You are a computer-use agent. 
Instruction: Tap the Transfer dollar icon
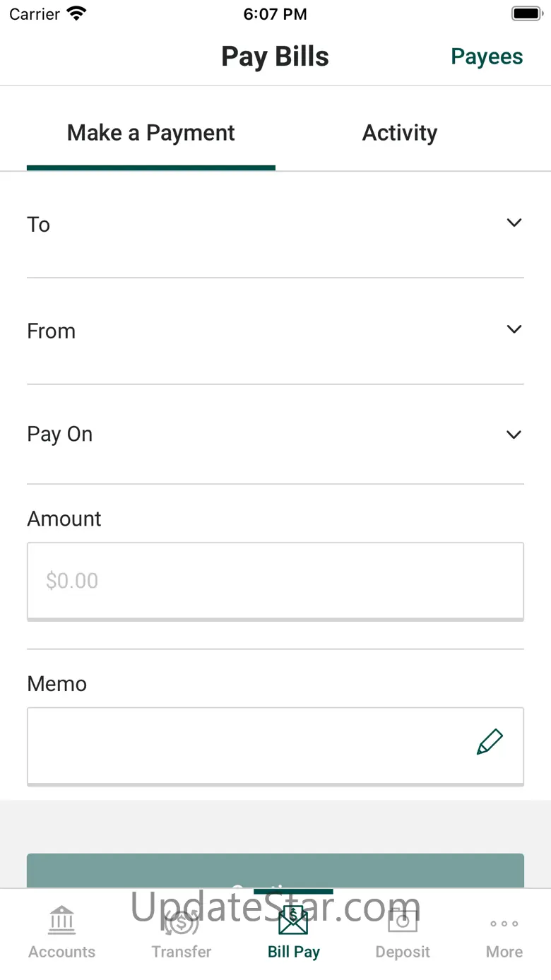coord(181,921)
